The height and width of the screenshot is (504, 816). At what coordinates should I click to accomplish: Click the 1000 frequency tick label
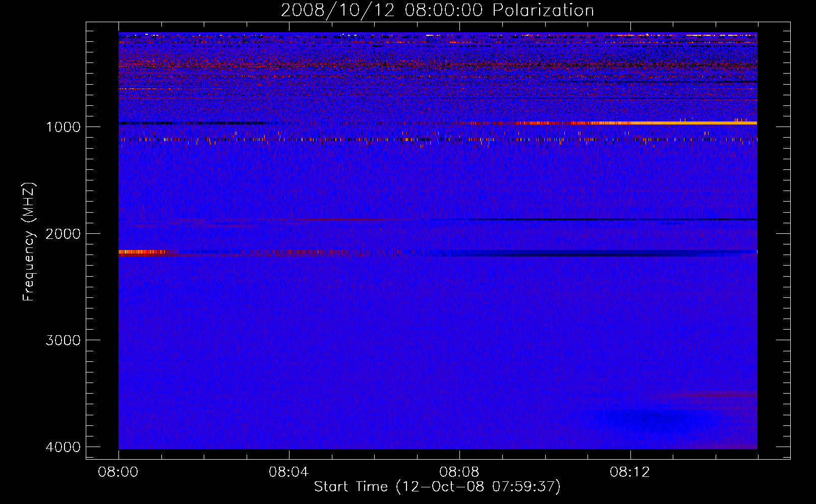(63, 127)
